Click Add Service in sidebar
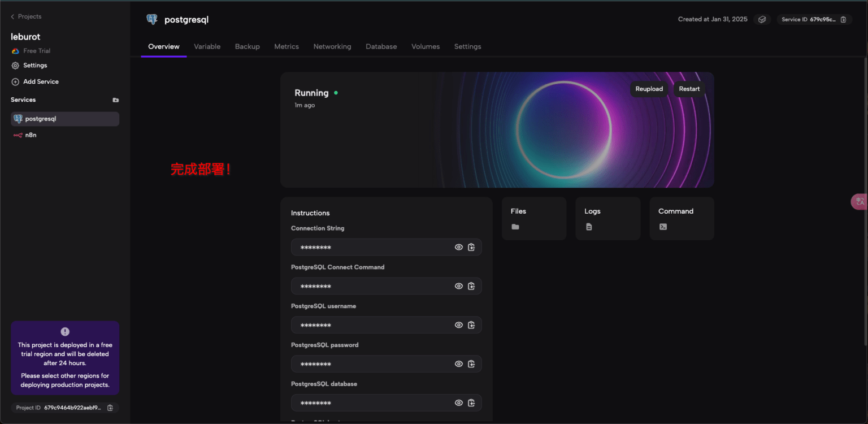This screenshot has width=868, height=424. pos(35,81)
